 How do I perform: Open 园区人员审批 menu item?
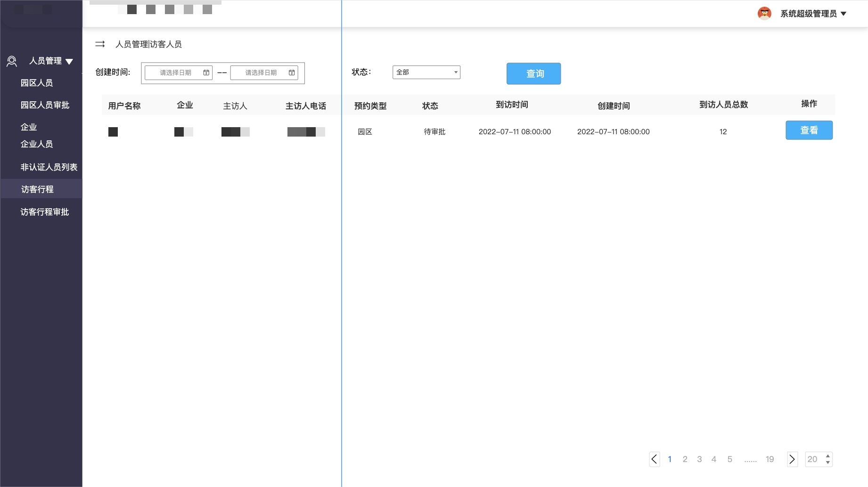pyautogui.click(x=45, y=105)
